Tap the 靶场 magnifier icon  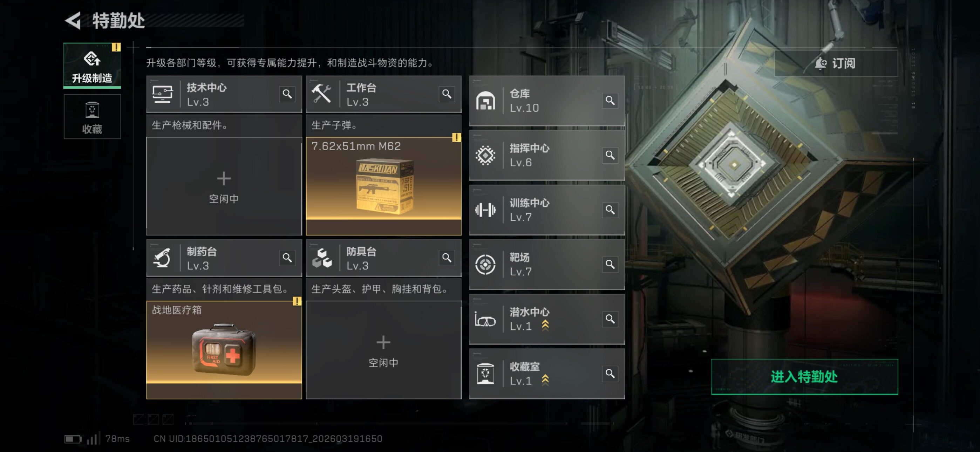coord(610,264)
